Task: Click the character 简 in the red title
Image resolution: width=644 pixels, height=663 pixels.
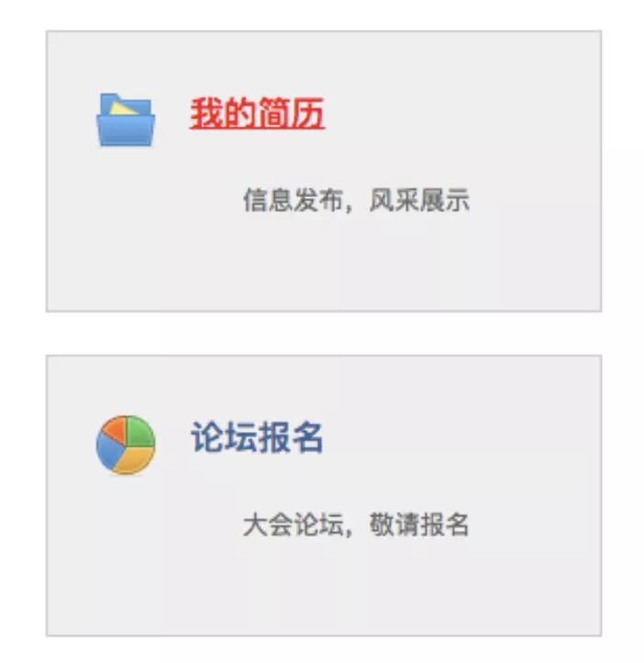Action: [273, 113]
